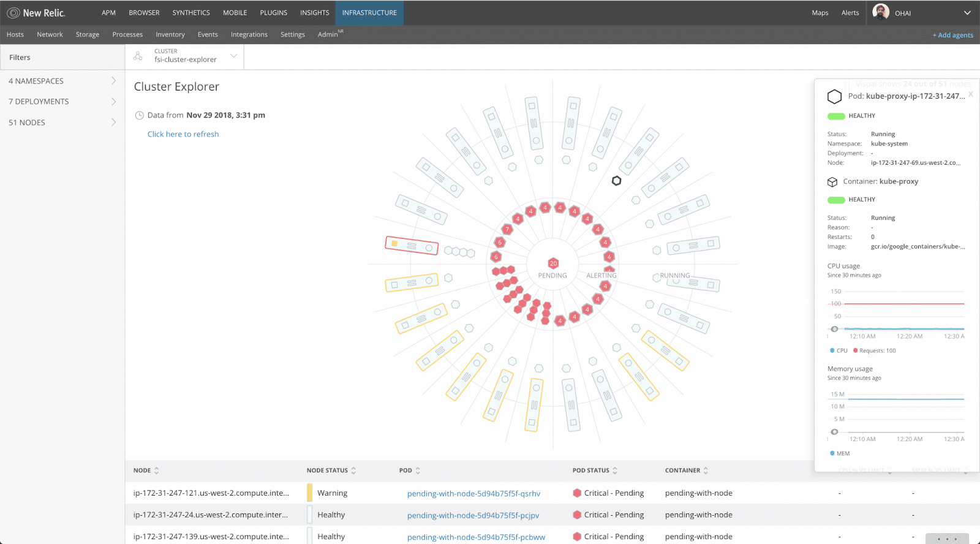Sort by the NODE column
The height and width of the screenshot is (544, 980).
tap(146, 470)
